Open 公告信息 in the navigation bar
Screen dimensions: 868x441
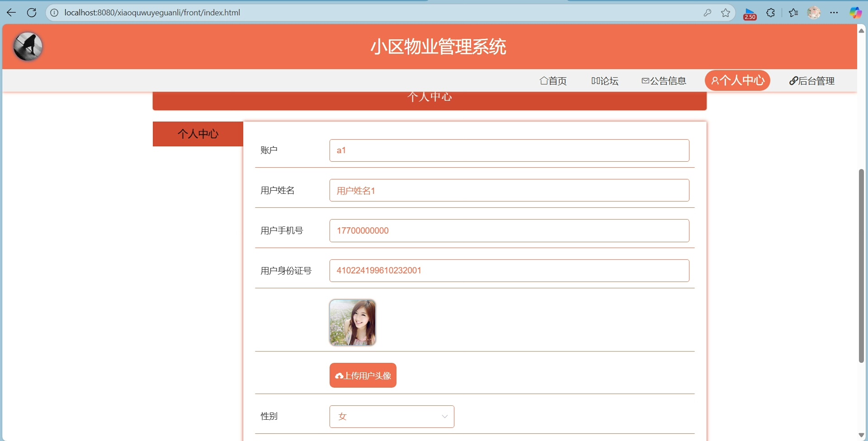[664, 81]
